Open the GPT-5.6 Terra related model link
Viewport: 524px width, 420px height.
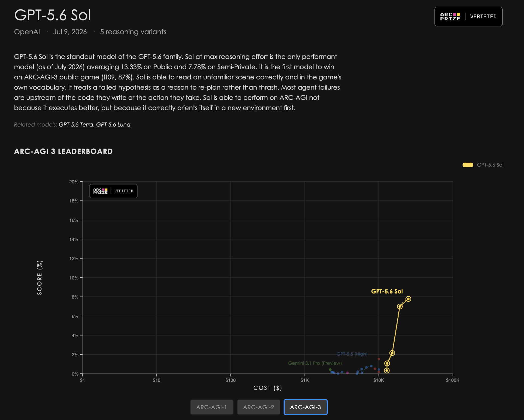[76, 124]
